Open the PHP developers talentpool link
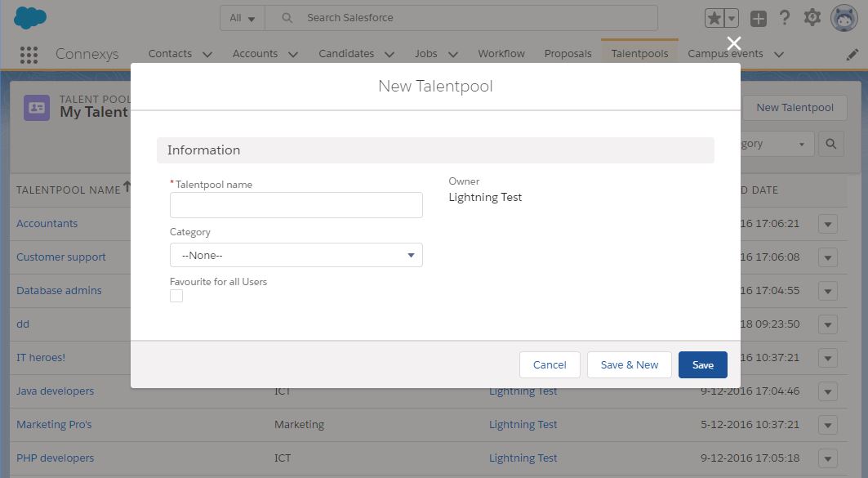 (x=55, y=458)
